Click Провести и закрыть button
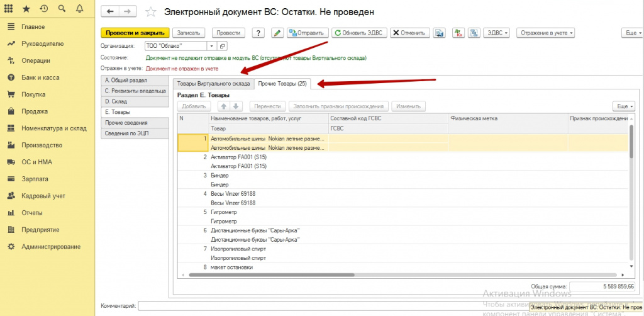 (x=135, y=33)
